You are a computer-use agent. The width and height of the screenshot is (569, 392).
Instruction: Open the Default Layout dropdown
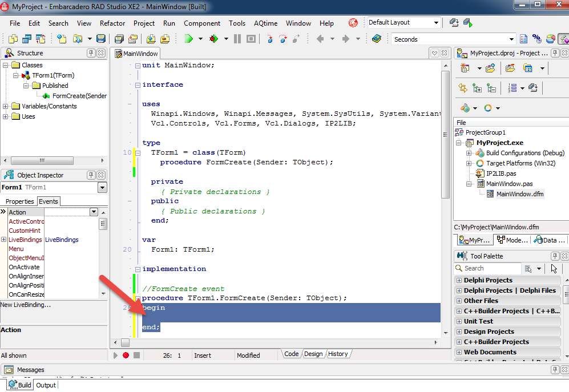436,23
